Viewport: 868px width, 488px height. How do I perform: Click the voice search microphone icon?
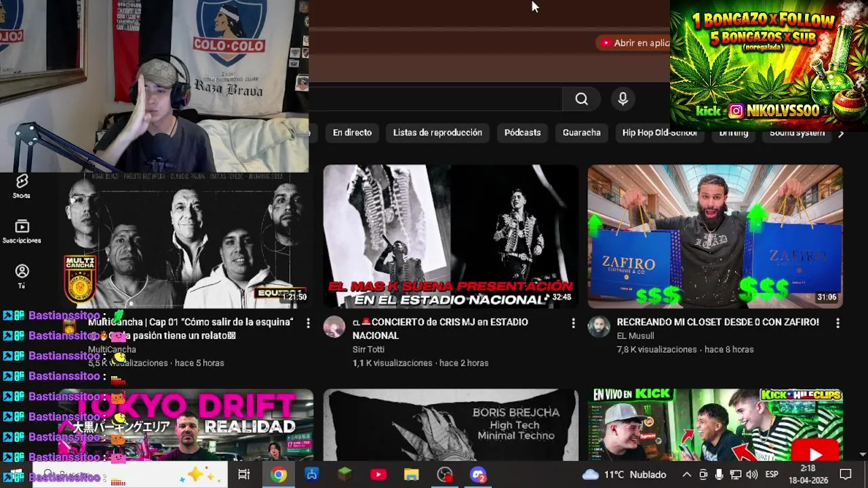[623, 99]
